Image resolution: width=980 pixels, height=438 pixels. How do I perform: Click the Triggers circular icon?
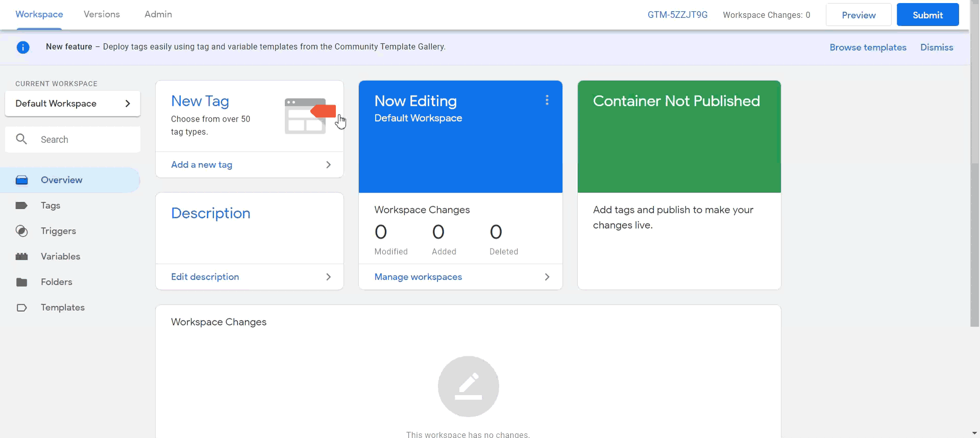tap(21, 231)
